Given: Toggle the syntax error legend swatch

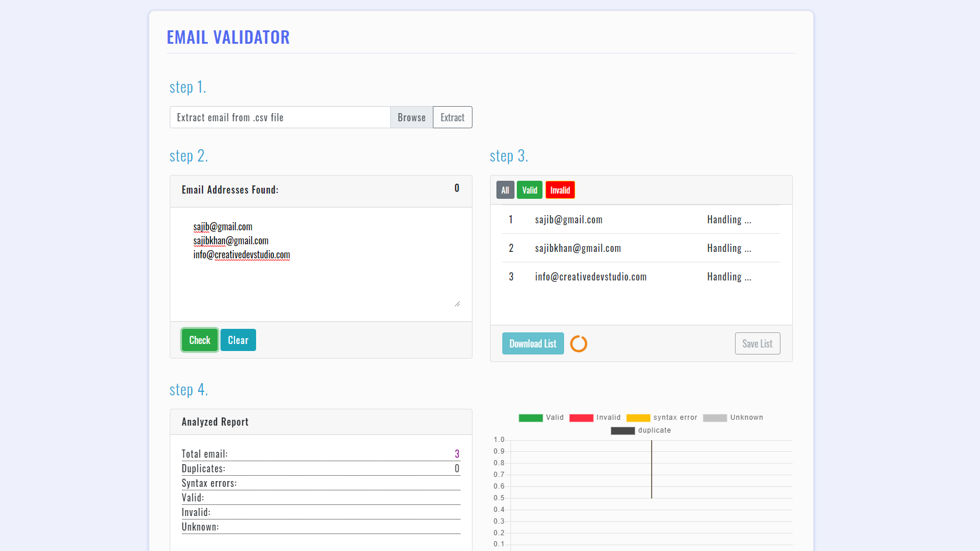Looking at the screenshot, I should pos(638,417).
